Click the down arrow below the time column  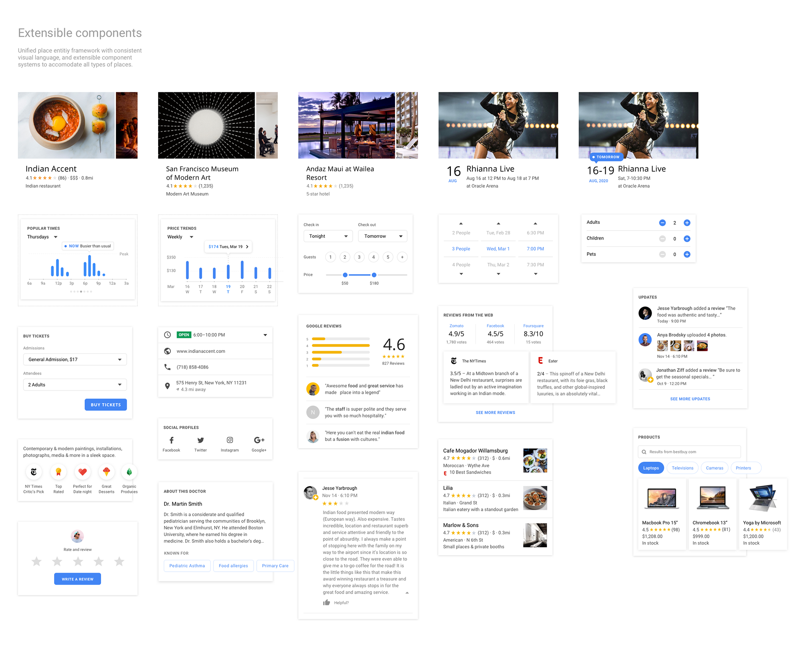point(535,274)
